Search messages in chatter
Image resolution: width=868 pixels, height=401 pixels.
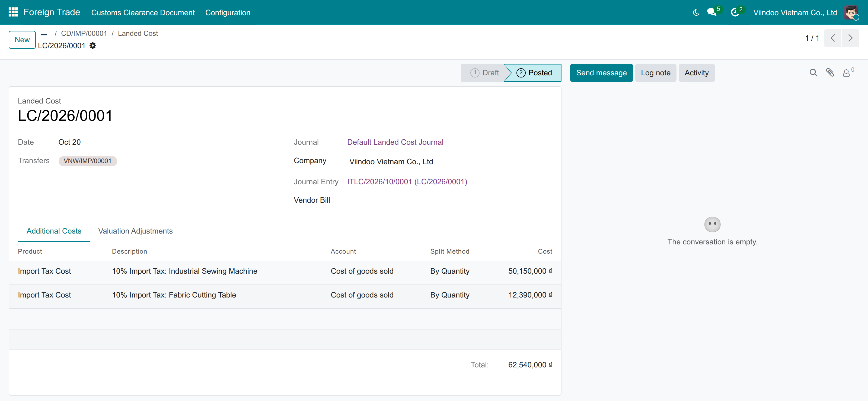(813, 73)
